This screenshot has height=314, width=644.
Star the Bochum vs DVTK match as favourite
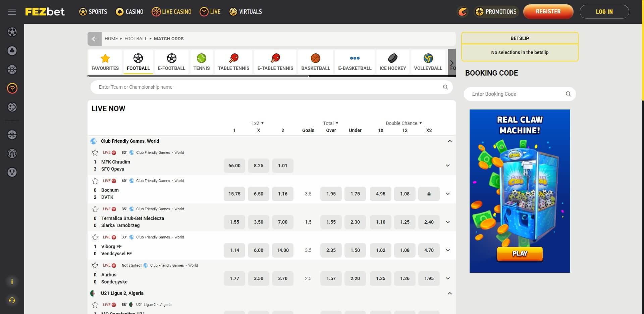[95, 181]
